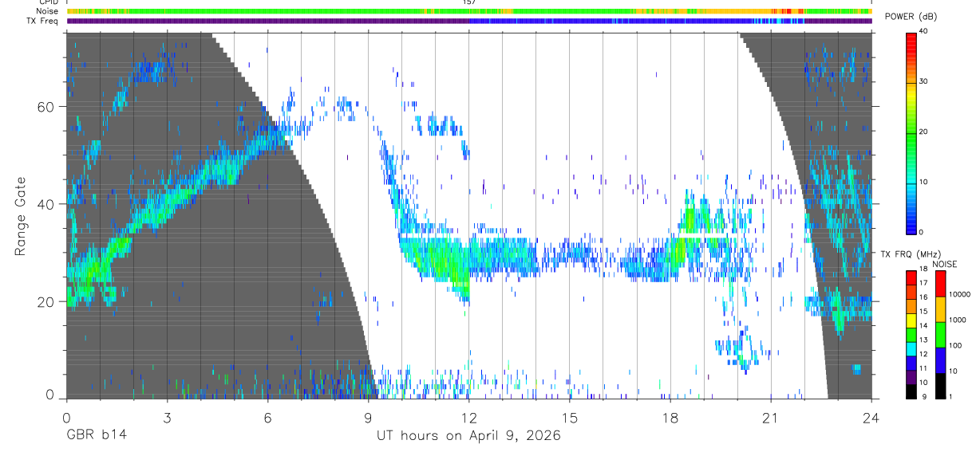Click the power color gradient bar

[911, 132]
